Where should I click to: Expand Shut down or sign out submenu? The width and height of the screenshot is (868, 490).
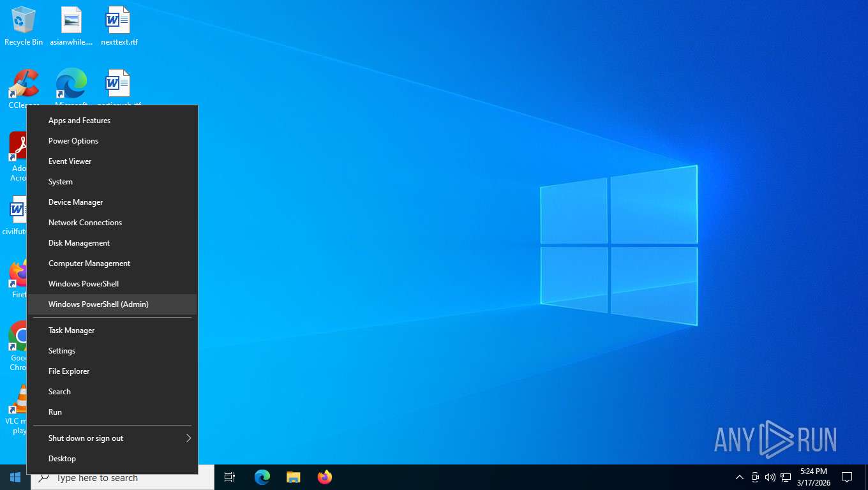112,438
